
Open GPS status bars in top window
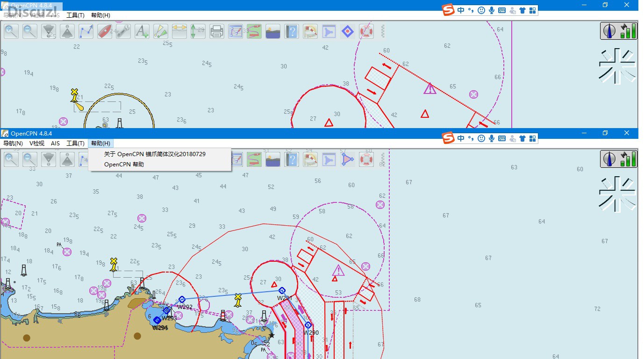click(628, 31)
